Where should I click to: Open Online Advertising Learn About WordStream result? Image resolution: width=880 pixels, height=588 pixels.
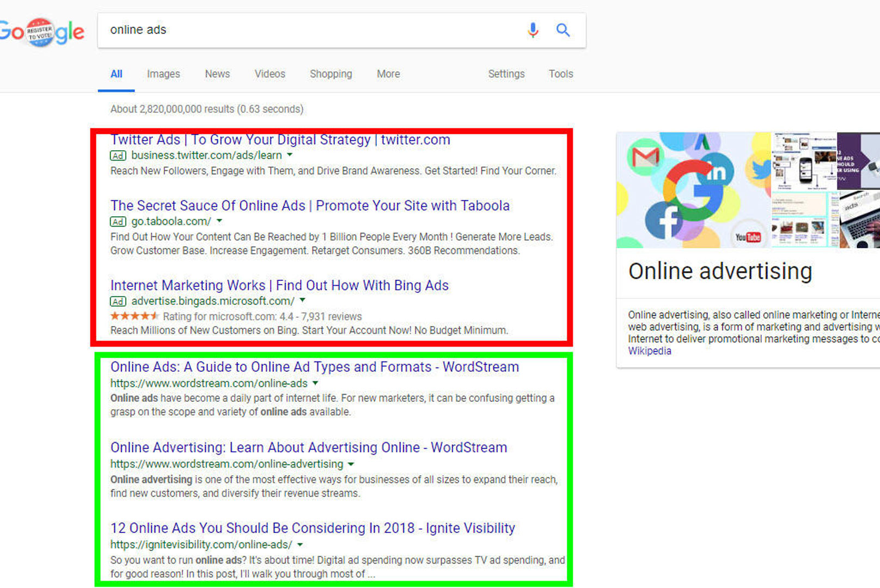coord(309,448)
